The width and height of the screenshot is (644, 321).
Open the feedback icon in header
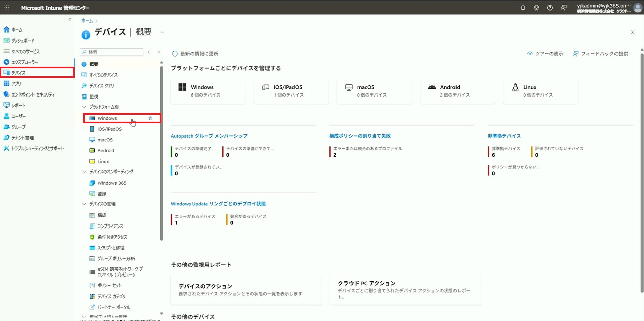563,8
